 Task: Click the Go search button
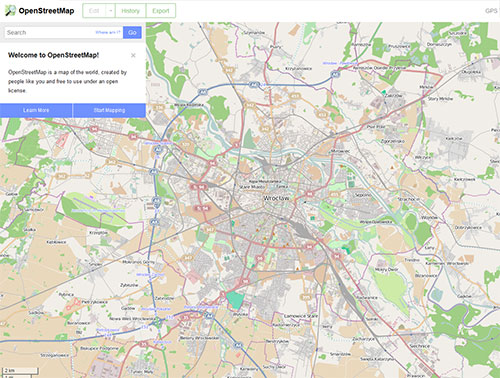coord(132,32)
